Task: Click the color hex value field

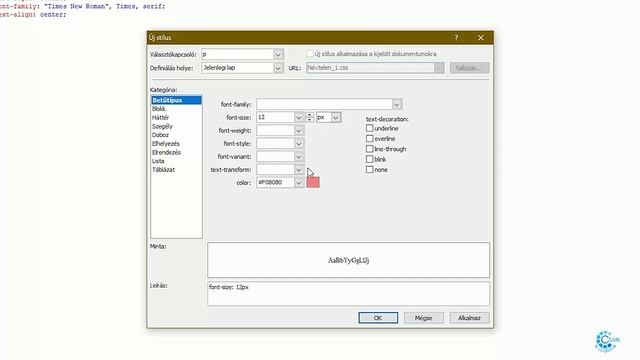Action: pos(276,182)
